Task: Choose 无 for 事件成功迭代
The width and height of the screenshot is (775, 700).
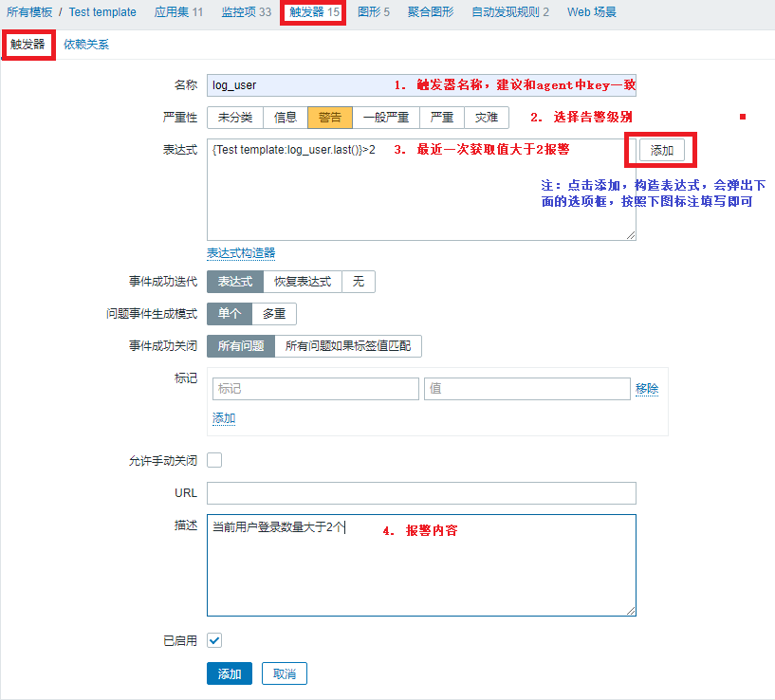Action: click(x=359, y=282)
